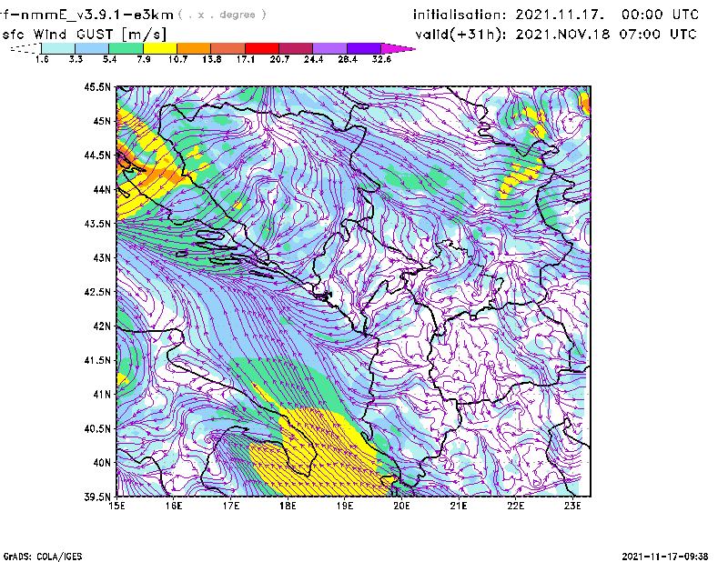Viewport: 728px width, 562px height.
Task: Click the valid time '07:00 UTC'
Action: pos(658,35)
